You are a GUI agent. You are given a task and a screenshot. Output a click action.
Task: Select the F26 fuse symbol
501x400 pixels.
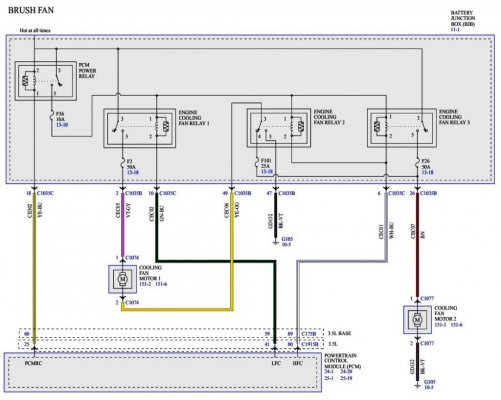tap(418, 163)
